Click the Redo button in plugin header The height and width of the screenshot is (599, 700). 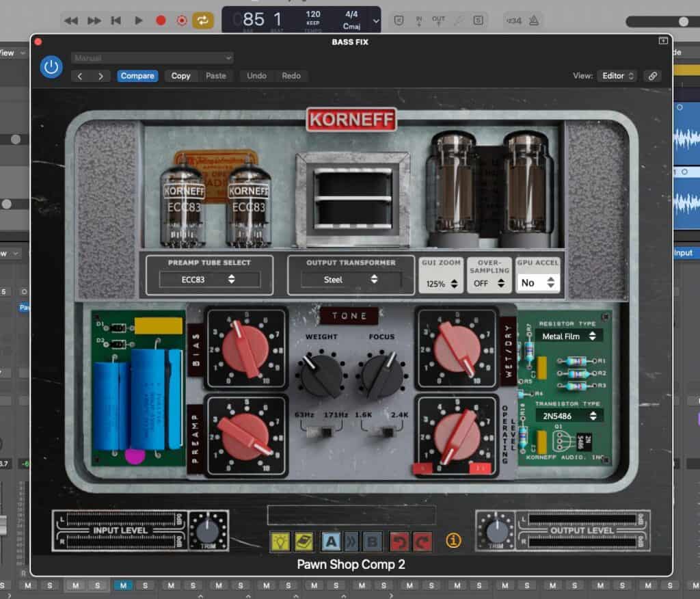[291, 76]
